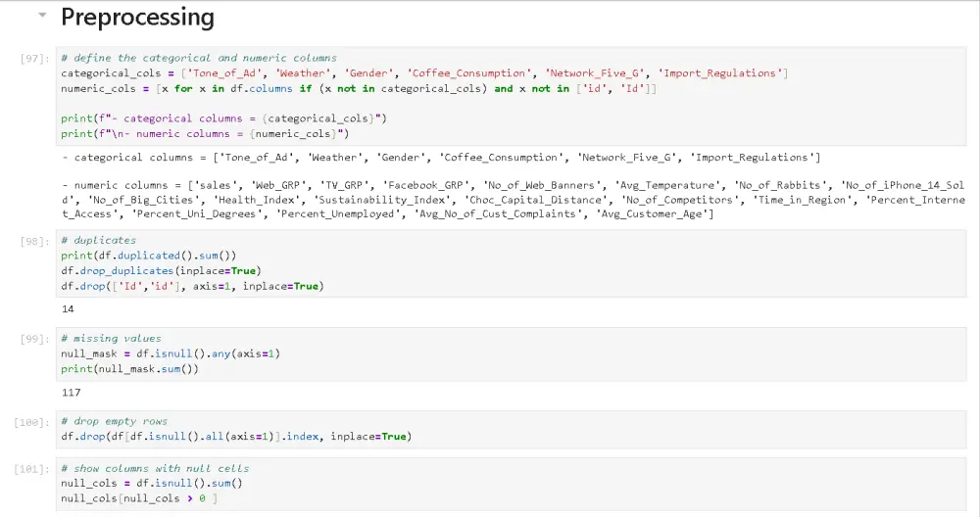The image size is (980, 517).
Task: Click the Preprocessing heading text
Action: tap(137, 18)
